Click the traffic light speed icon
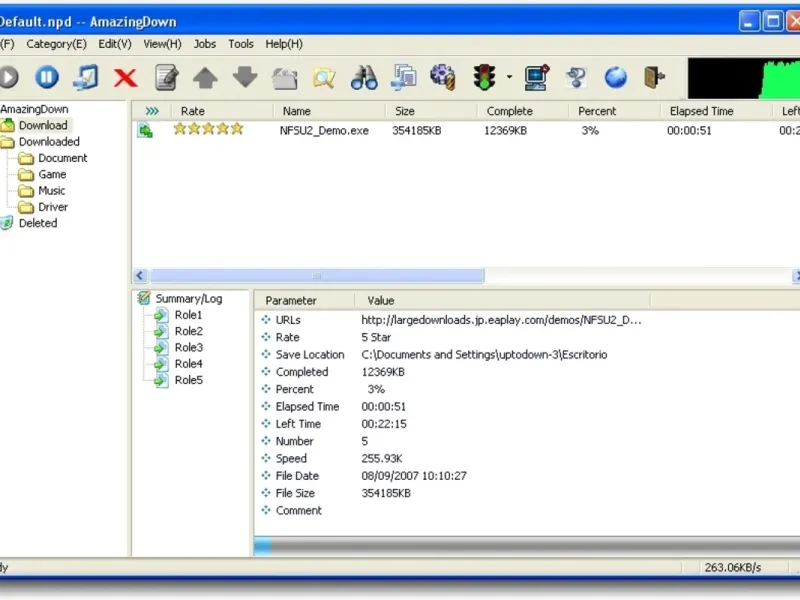Viewport: 800px width, 600px height. (485, 78)
